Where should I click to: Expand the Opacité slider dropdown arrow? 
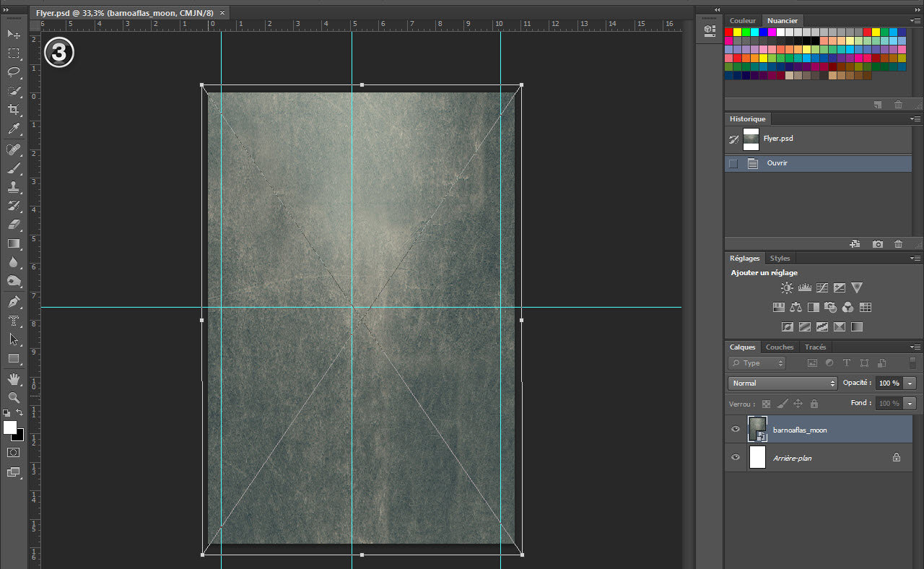(910, 383)
